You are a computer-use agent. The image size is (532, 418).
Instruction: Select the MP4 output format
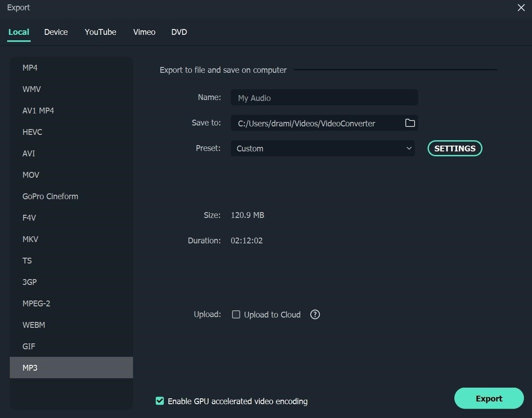[x=30, y=67]
